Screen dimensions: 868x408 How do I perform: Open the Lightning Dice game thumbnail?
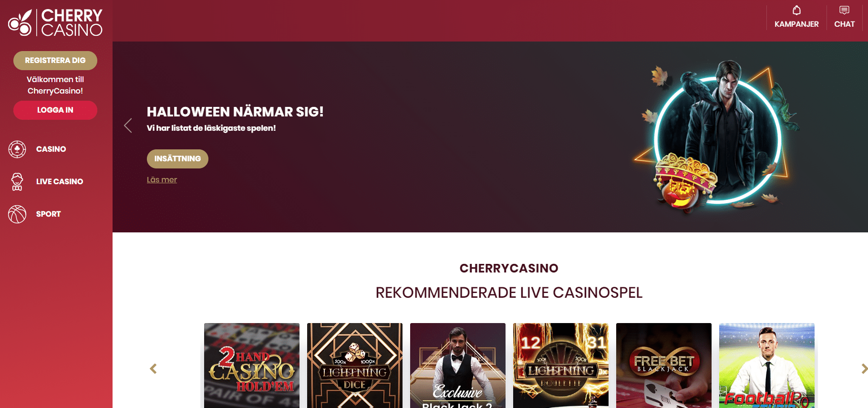tap(355, 366)
